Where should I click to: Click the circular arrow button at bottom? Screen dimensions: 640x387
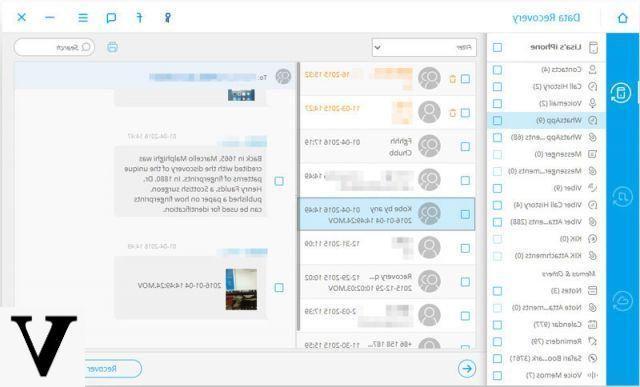click(467, 369)
